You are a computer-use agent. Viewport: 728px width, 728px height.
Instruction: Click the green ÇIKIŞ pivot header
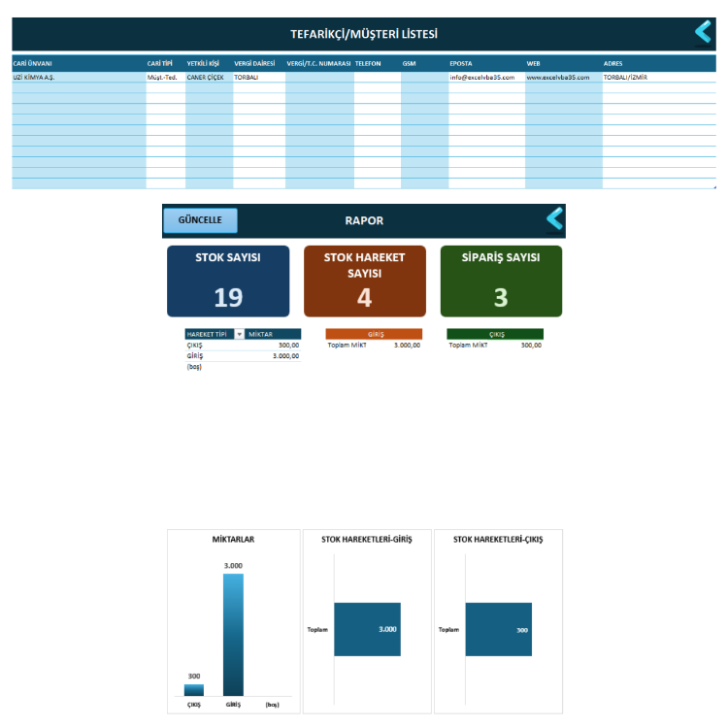pos(495,334)
